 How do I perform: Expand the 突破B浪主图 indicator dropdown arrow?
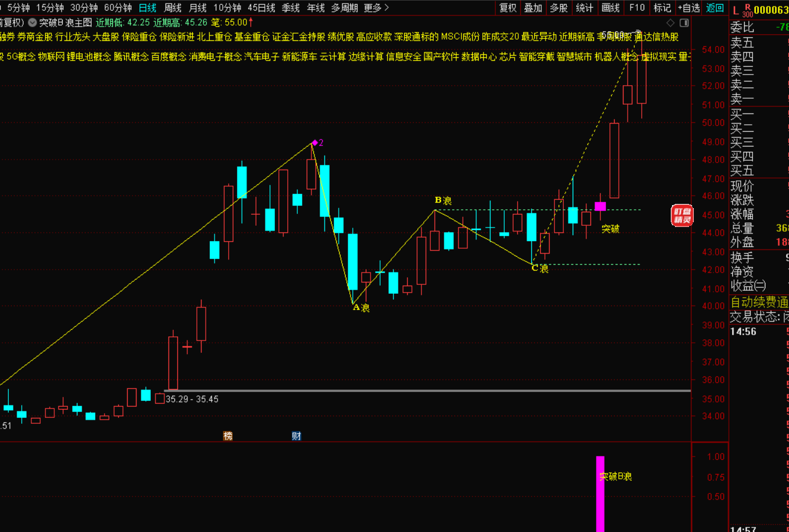(x=33, y=23)
